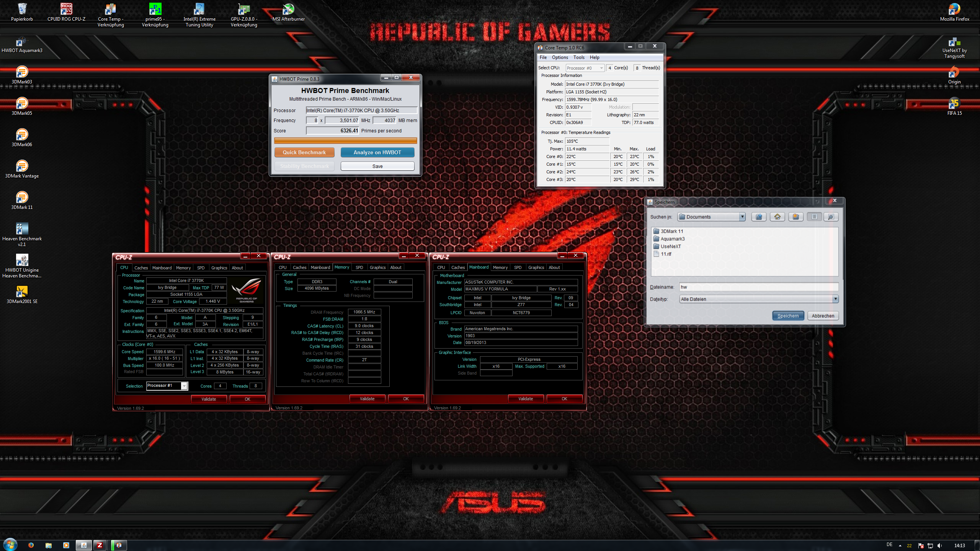
Task: Open the 3DMark2001 SE shortcut
Action: tap(22, 294)
